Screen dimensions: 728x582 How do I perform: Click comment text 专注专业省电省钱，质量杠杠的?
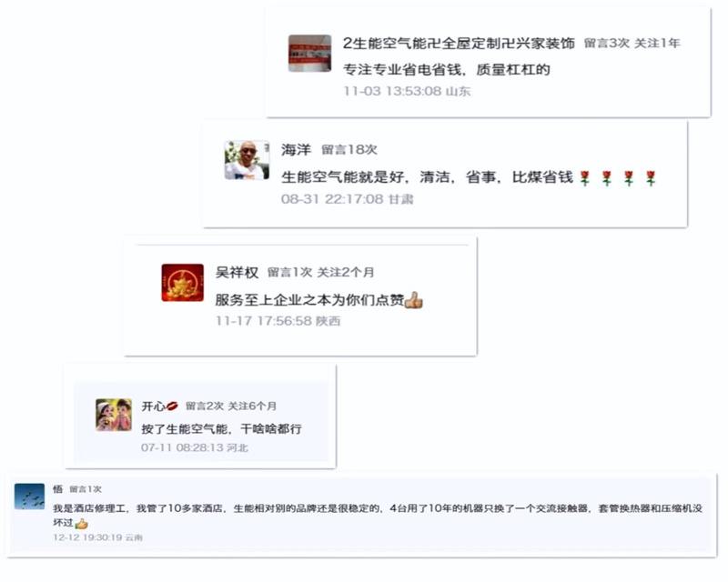[447, 70]
